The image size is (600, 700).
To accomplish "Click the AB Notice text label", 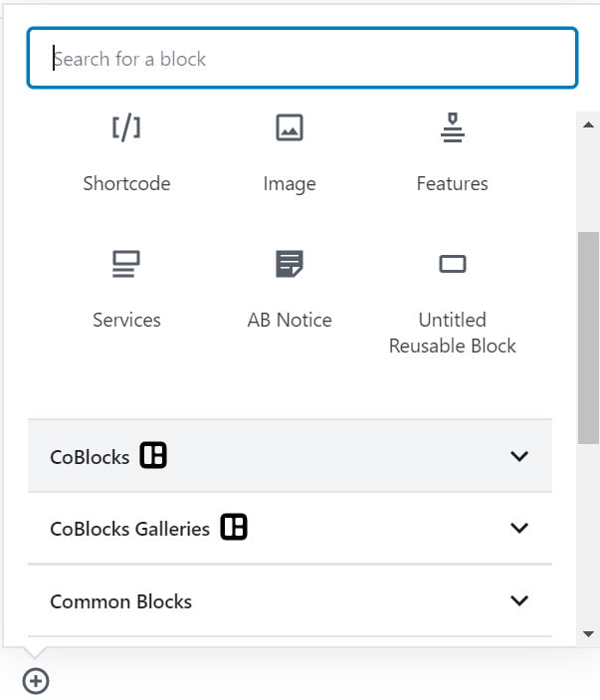I will 290,320.
